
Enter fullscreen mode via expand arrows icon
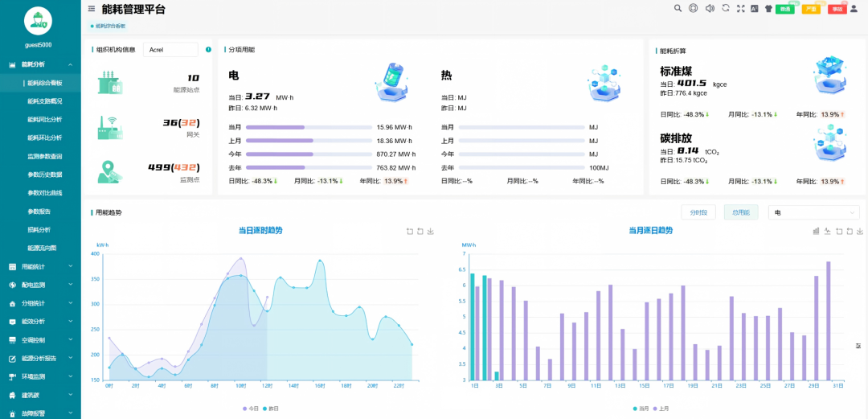[741, 8]
